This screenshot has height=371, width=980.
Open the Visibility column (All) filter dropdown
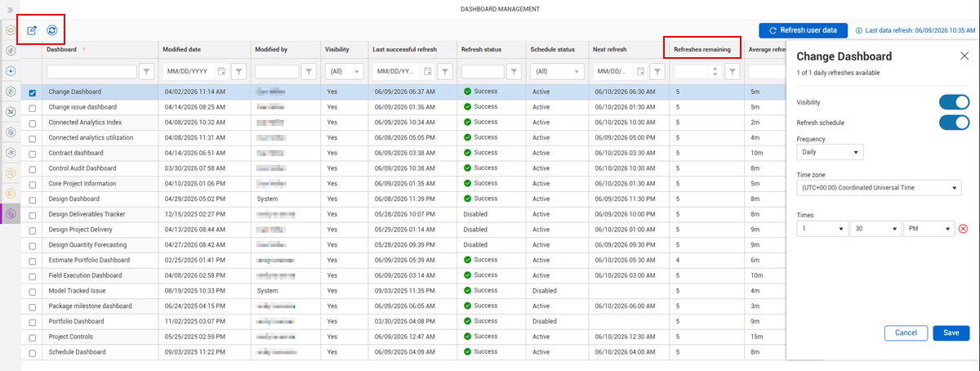[x=345, y=72]
